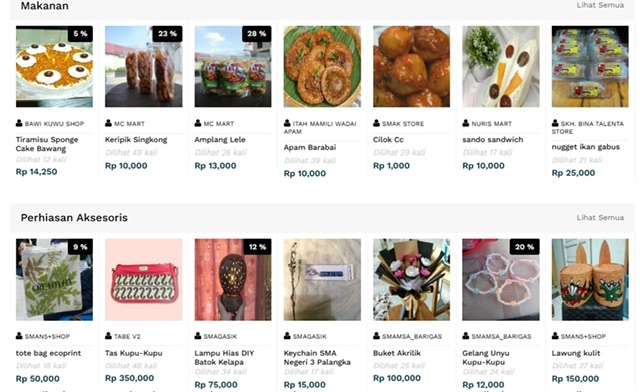Click the seller icon beside BAWI KUWU SHOP
Screen dimensions: 640x392
pos(19,123)
